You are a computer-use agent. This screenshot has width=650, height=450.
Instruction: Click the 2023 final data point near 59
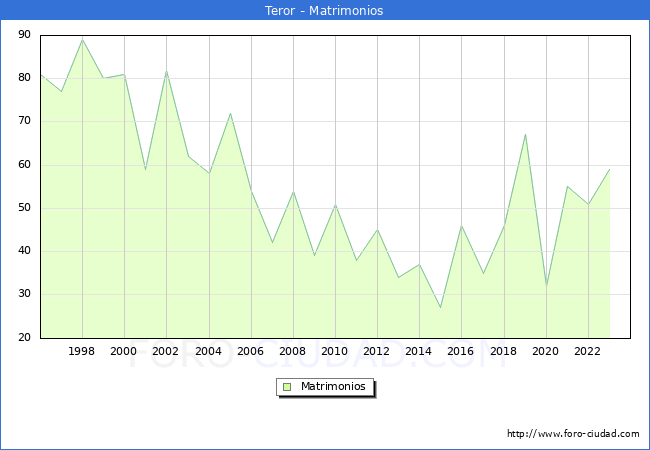609,169
